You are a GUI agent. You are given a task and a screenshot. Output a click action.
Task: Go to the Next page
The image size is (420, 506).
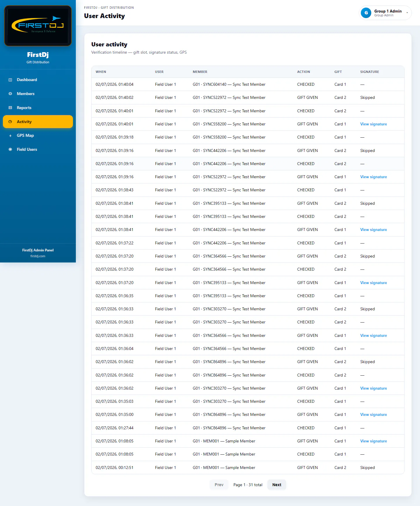277,485
